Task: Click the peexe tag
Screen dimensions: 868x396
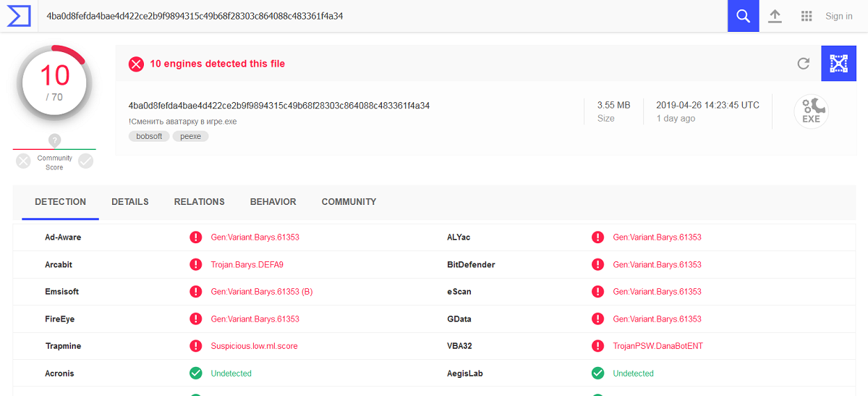Action: (x=191, y=136)
